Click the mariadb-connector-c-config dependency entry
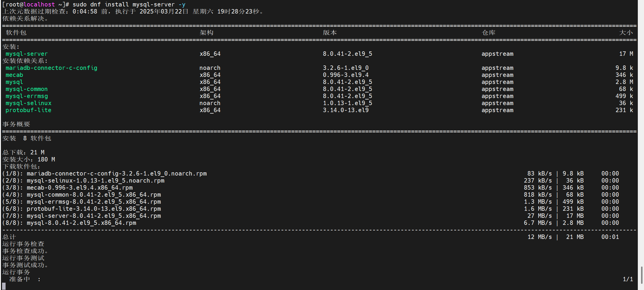644x290 pixels. [x=51, y=68]
